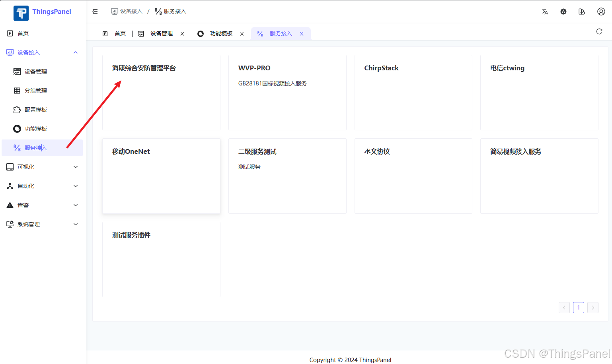The image size is (612, 364).
Task: Click the refresh page icon
Action: [x=599, y=31]
